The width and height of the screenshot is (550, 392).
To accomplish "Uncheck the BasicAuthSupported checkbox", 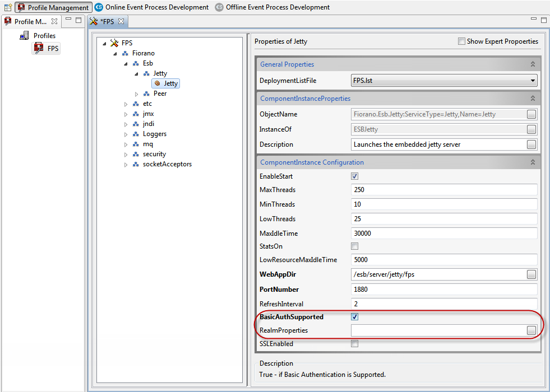I will [354, 317].
